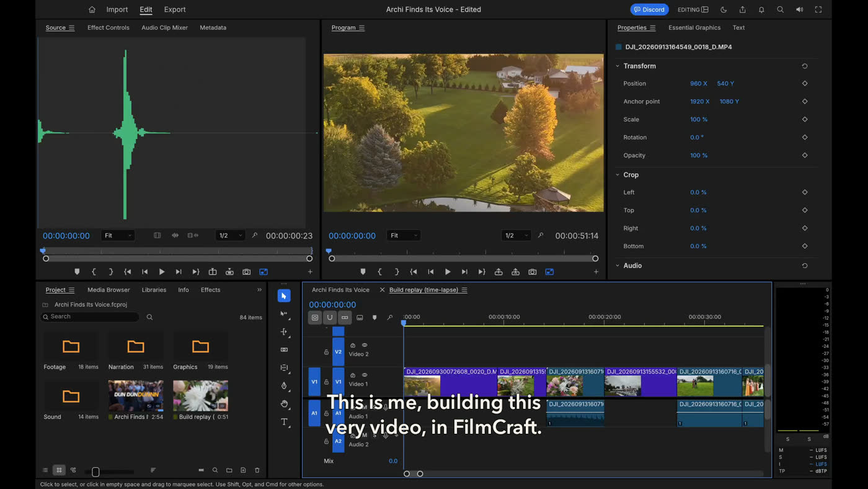Switch Project panel to icon view
This screenshot has height=489, width=868.
pos(59,470)
